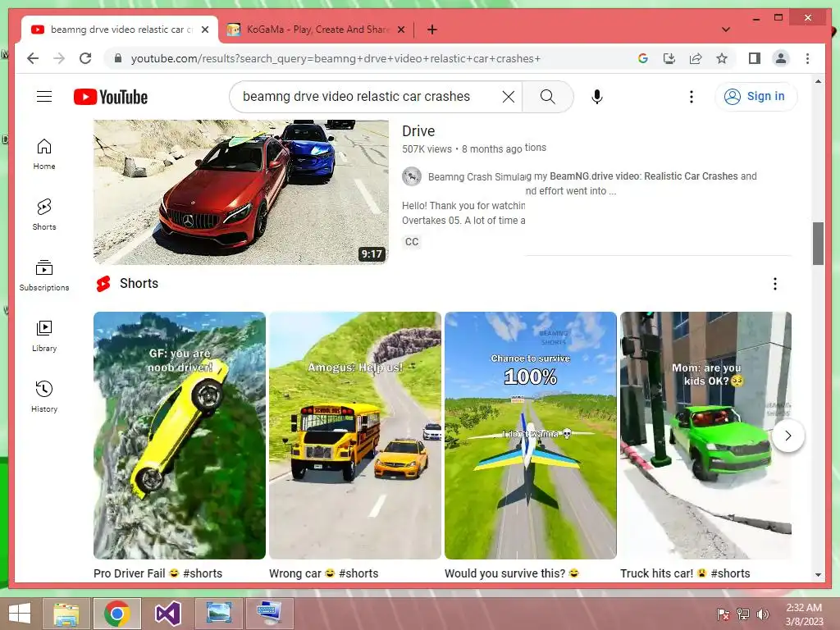The width and height of the screenshot is (840, 630).
Task: View site info via the padlock icon
Action: coord(118,58)
